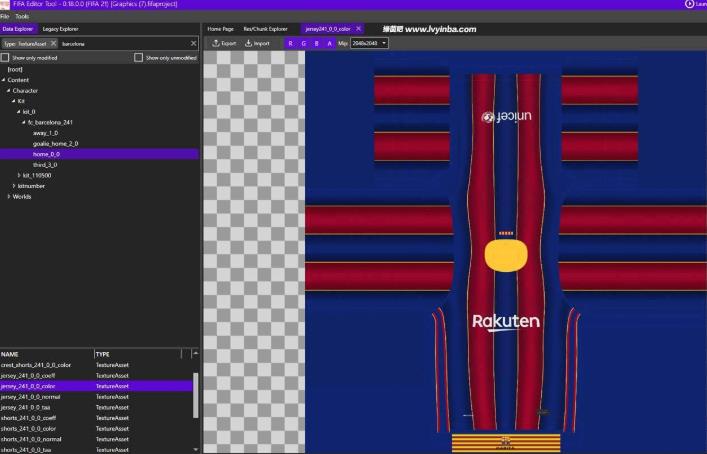Viewport: 707px width, 454px height.
Task: Sort the asset list by TYPE column
Action: (x=138, y=354)
